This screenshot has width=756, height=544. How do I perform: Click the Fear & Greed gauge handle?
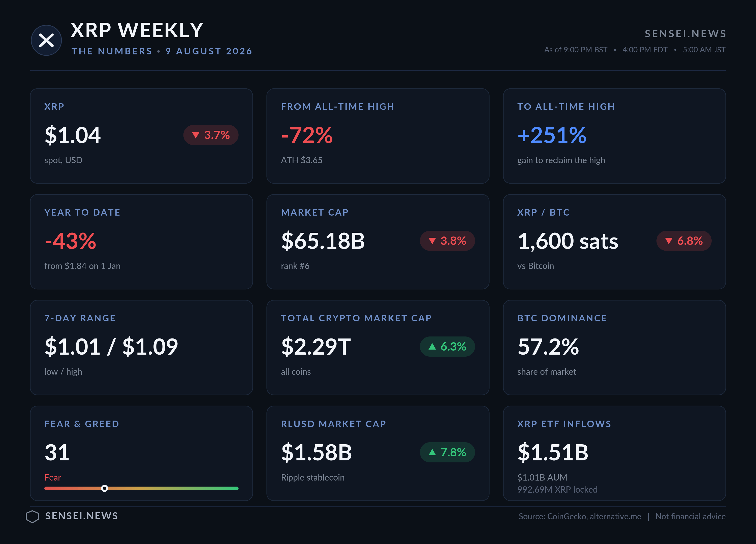[x=104, y=488]
